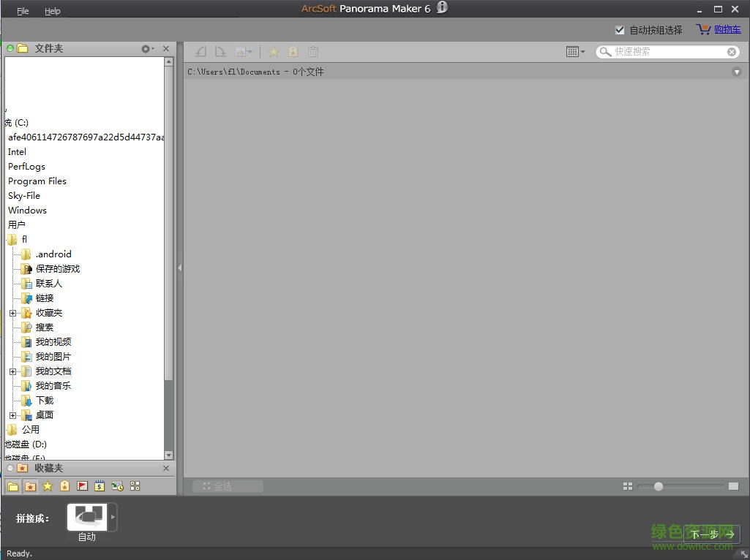Viewport: 750px width, 560px height.
Task: Open the File menu
Action: pos(23,10)
